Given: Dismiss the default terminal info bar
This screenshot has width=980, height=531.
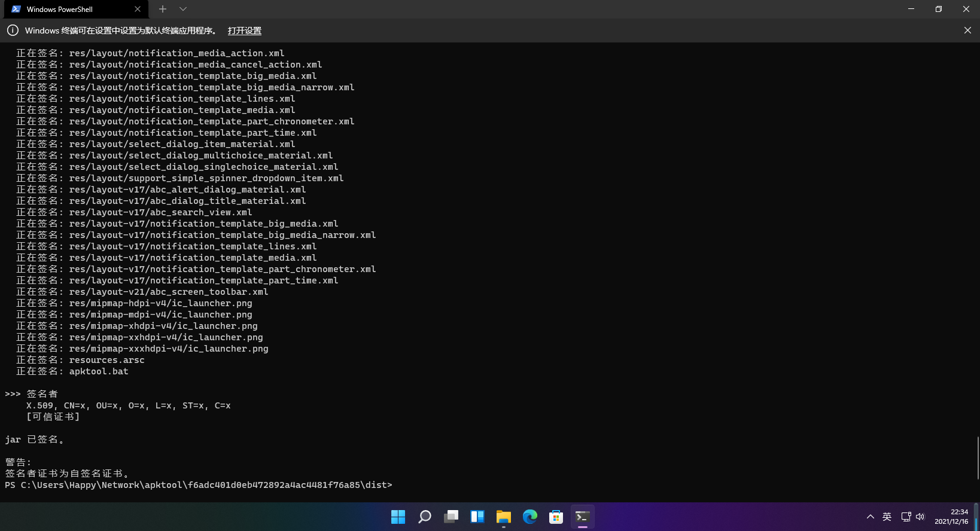Looking at the screenshot, I should 967,30.
